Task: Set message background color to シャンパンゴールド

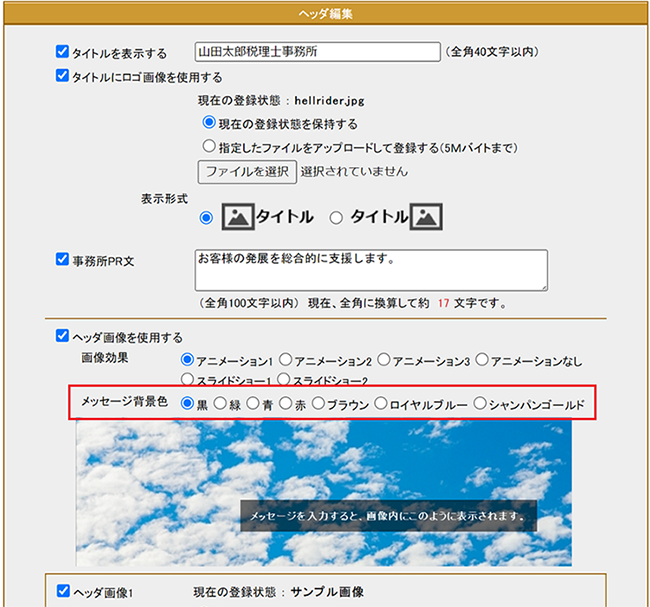Action: coord(480,403)
